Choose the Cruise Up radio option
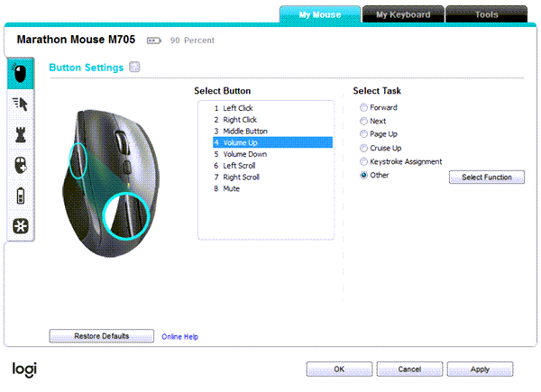This screenshot has height=392, width=541. (x=363, y=149)
